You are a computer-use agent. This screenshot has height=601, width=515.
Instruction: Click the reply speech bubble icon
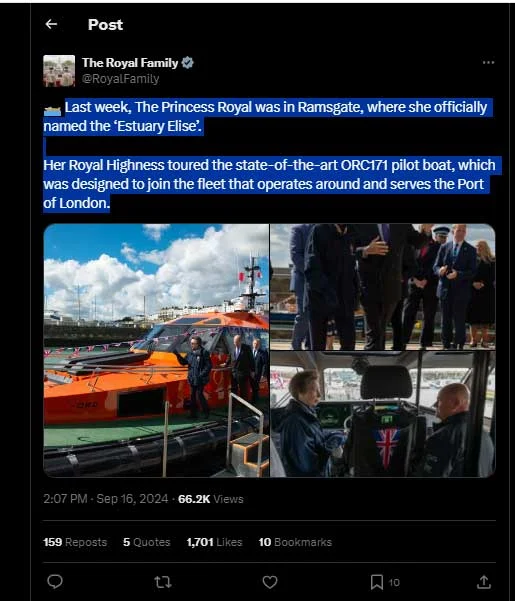pyautogui.click(x=55, y=581)
